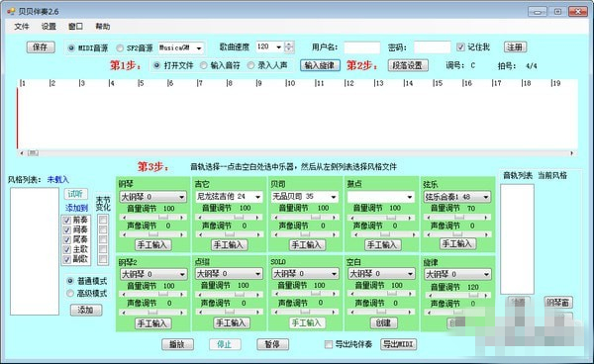Viewport: 594px width, 364px height.
Task: Click 手工输入 under 贝司 track
Action: pos(306,245)
